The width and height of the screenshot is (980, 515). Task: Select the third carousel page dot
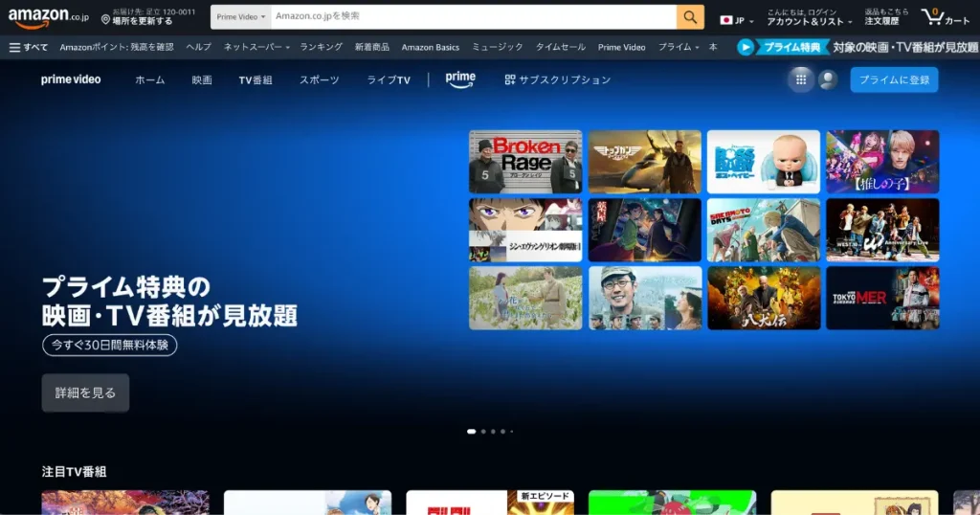(x=493, y=432)
